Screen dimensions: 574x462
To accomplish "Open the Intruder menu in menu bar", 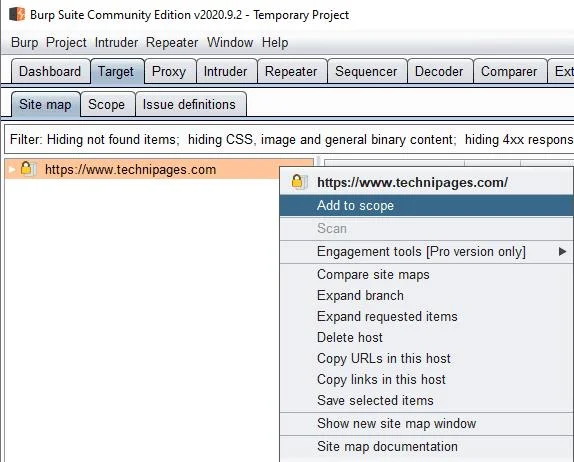I will click(116, 42).
